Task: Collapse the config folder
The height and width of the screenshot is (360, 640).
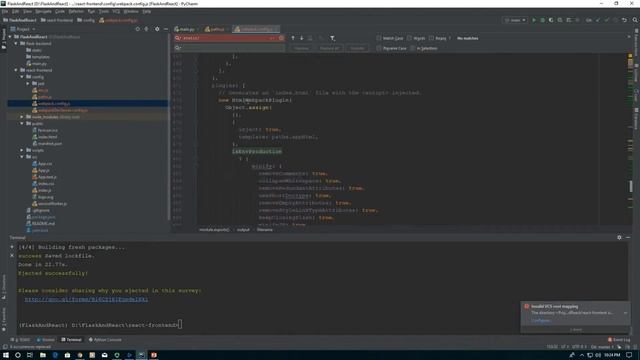Action: [22, 77]
